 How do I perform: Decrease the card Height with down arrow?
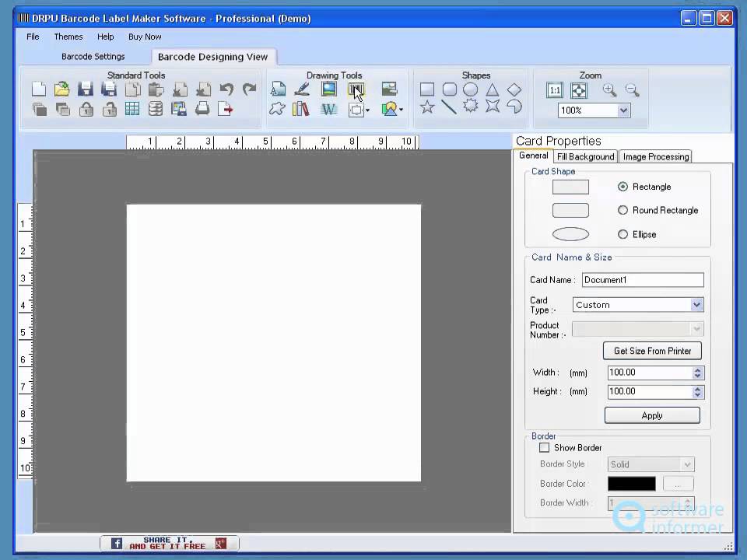(697, 395)
